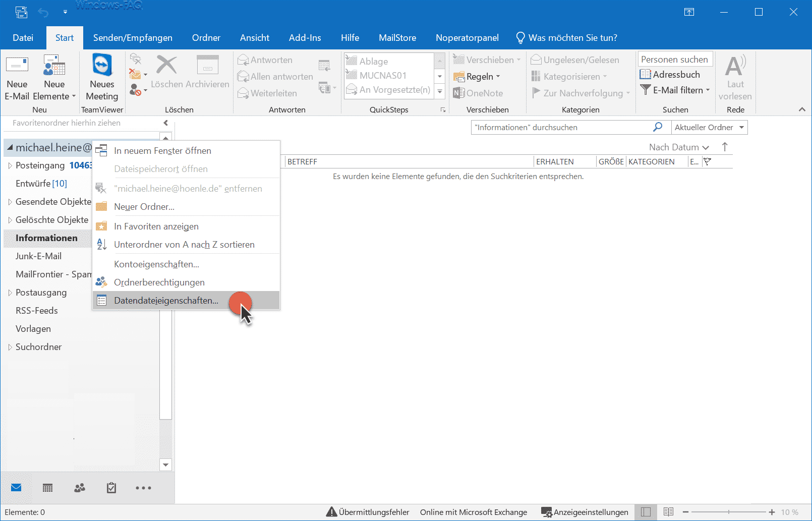Open the People contacts view icon
The width and height of the screenshot is (812, 521).
click(x=80, y=488)
